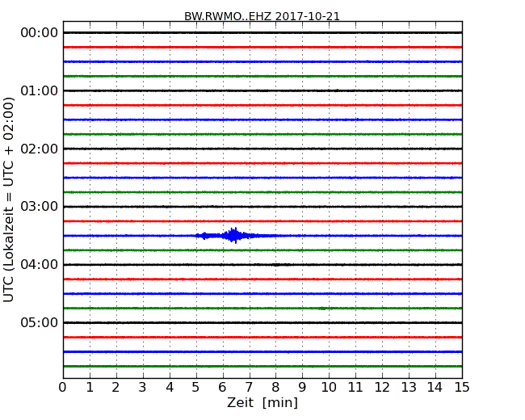Select the 01:00 time tick label
This screenshot has height=420, width=525.
(40, 90)
